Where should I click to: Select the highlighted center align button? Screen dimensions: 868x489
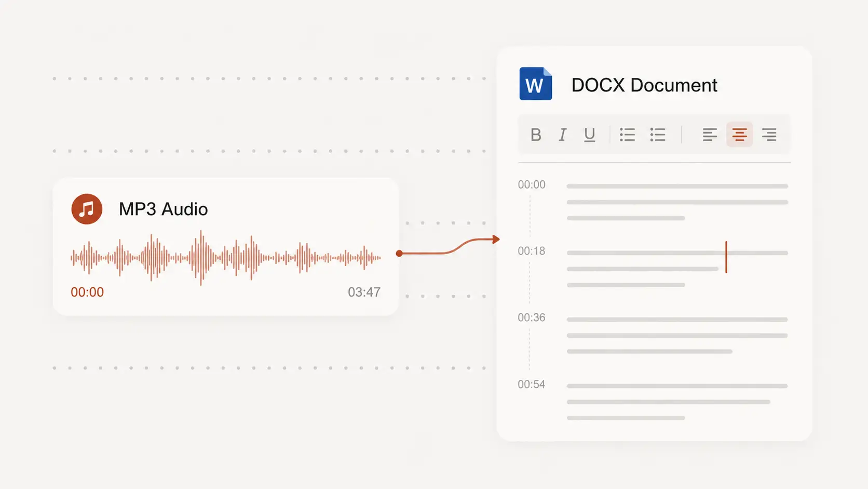739,135
